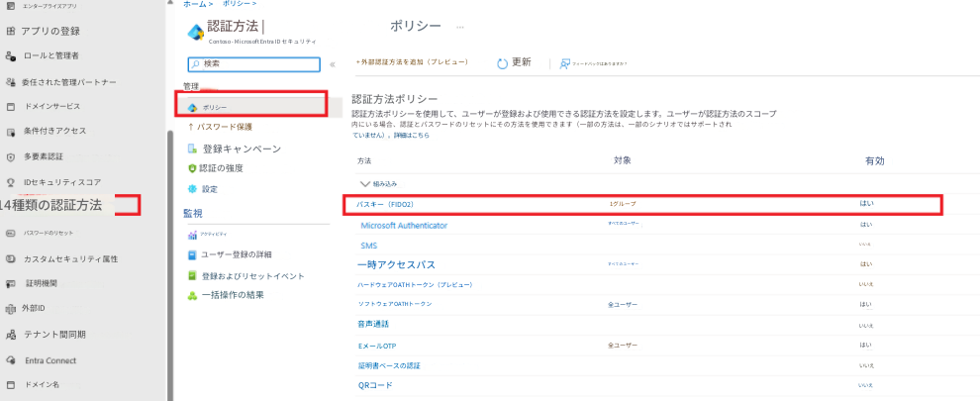The height and width of the screenshot is (401, 980).
Task: Click 方法 column header
Action: tap(363, 161)
